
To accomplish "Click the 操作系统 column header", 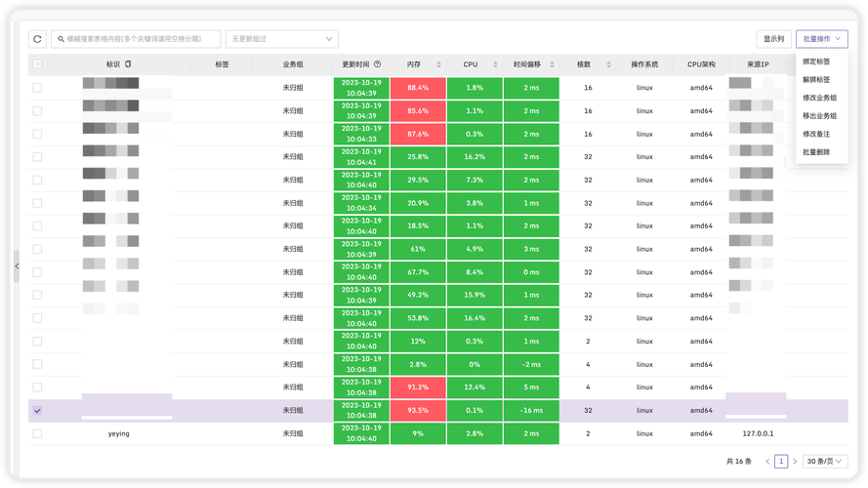I will (645, 64).
